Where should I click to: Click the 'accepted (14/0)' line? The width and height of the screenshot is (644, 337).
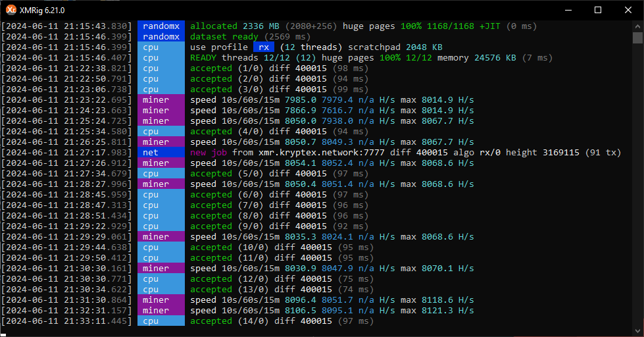tap(282, 321)
